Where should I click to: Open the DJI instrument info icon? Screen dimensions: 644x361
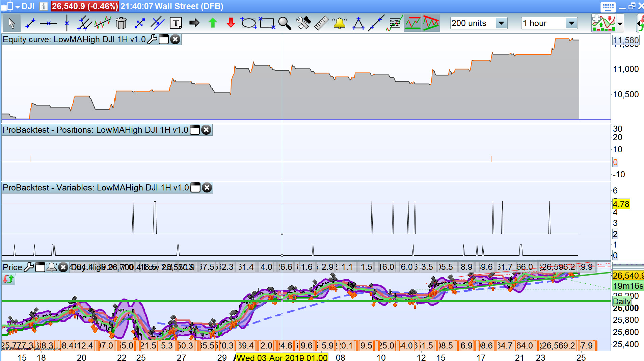pos(44,6)
